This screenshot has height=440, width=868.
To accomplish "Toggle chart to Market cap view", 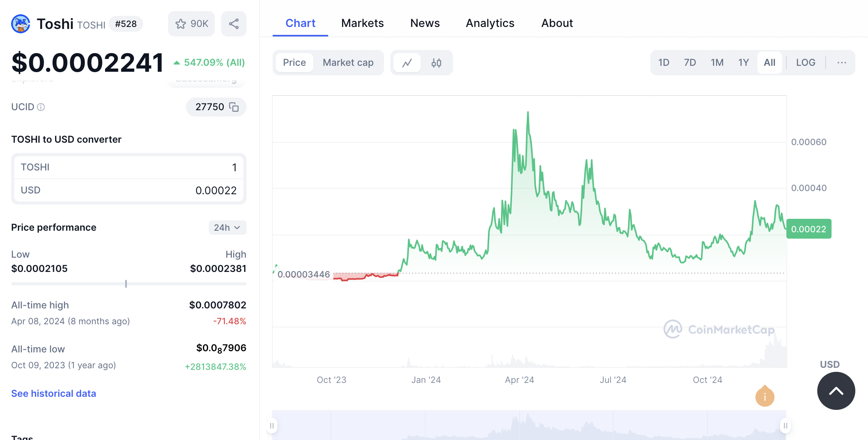I will coord(348,63).
